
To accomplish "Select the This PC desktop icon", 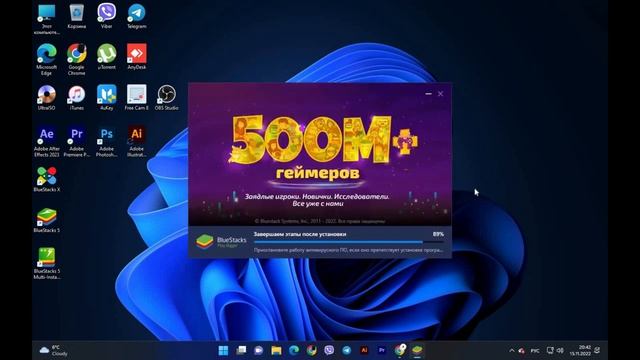I will click(x=47, y=19).
